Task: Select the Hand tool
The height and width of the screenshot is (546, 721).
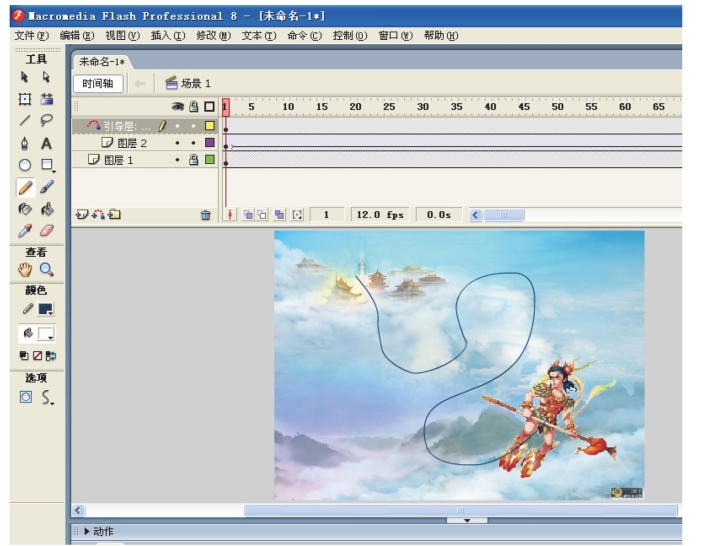Action: (x=25, y=270)
